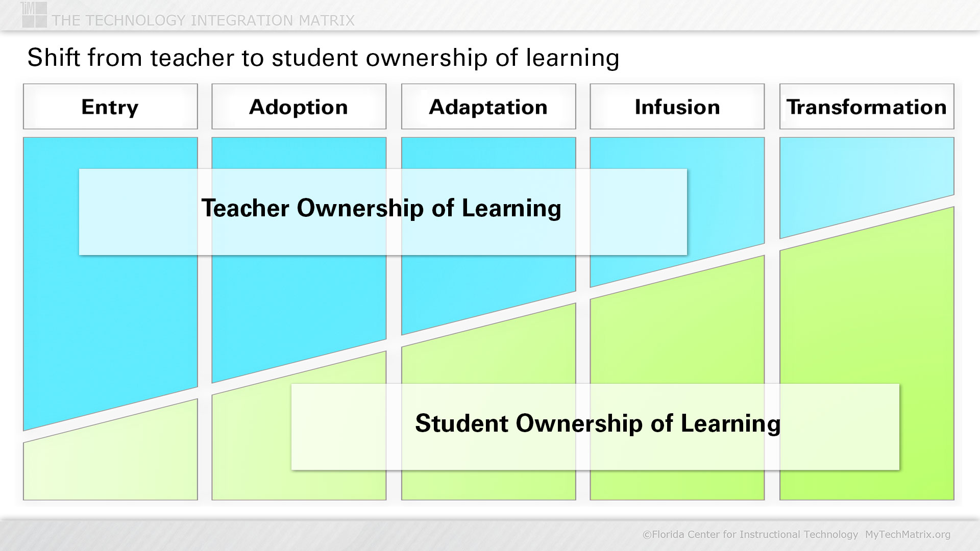This screenshot has height=551, width=980.
Task: Click the green area in Adaptation column
Action: pyautogui.click(x=488, y=362)
